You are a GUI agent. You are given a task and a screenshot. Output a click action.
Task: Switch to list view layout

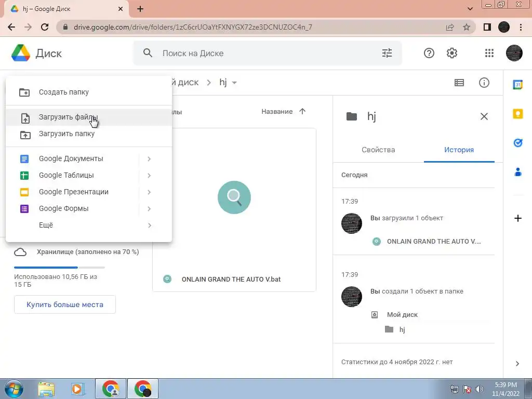click(459, 83)
